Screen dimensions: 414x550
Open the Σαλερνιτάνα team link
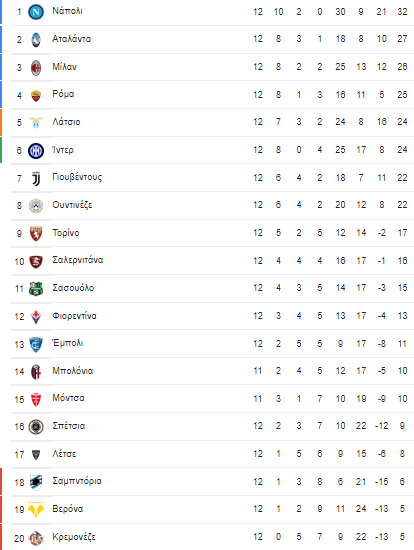(78, 260)
